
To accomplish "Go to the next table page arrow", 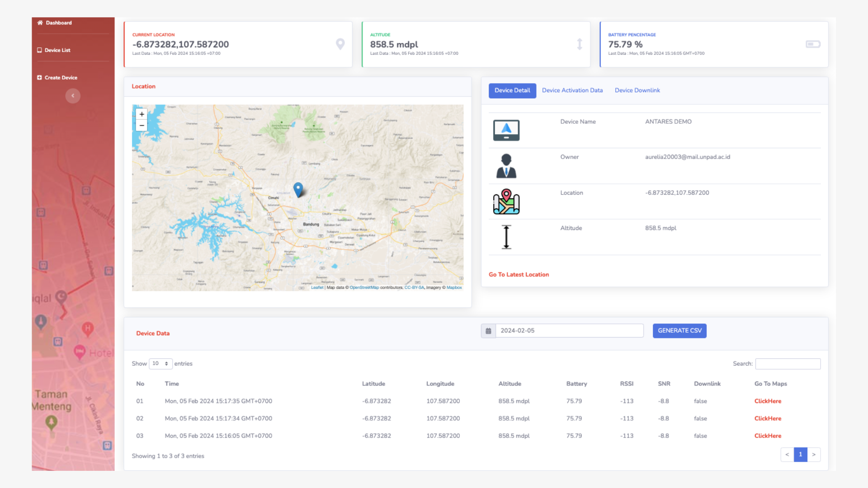I will 813,455.
